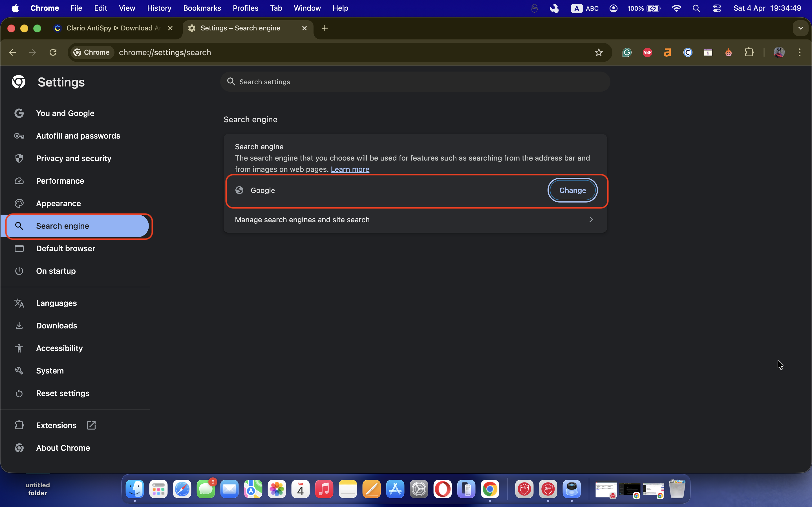Open Appearance settings via palette icon
Image resolution: width=812 pixels, height=507 pixels.
[19, 203]
